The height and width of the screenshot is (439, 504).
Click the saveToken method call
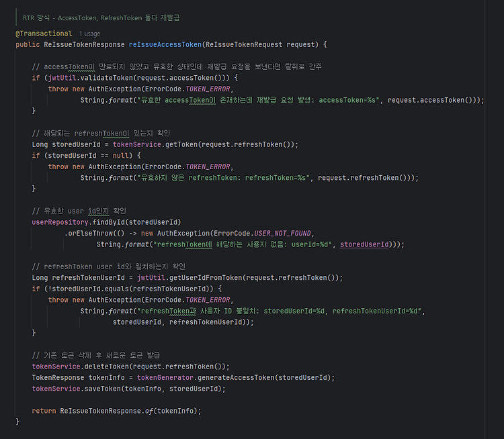[x=102, y=389]
